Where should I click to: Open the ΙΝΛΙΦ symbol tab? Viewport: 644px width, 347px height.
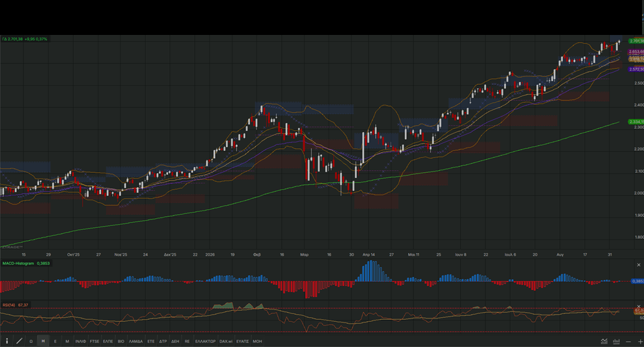80,341
